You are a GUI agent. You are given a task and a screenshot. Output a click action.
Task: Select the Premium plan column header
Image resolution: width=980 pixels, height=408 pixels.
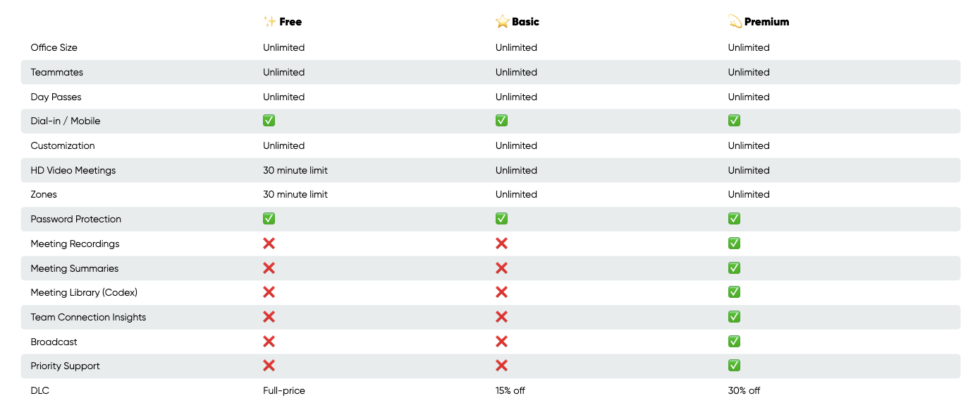[766, 22]
